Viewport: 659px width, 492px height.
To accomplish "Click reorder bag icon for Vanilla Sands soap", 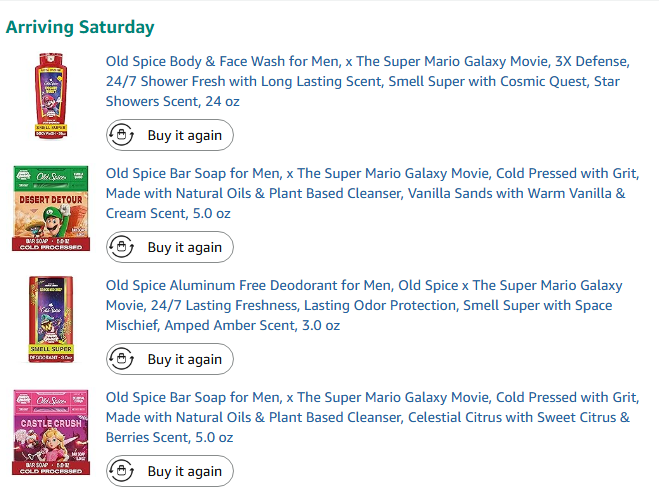I will pos(121,247).
